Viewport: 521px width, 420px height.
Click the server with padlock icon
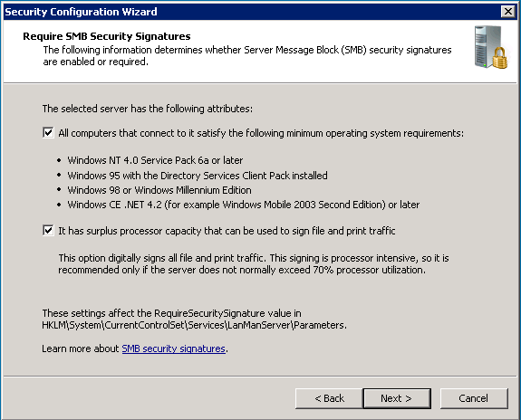pos(491,47)
